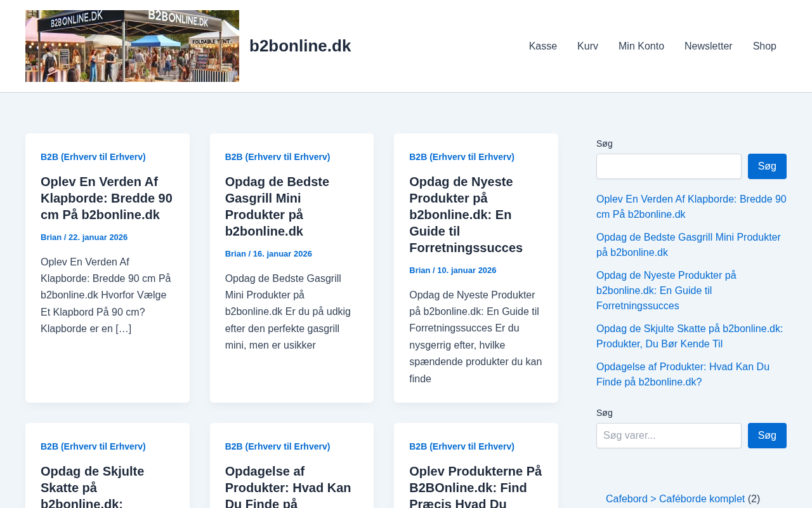Open the B2B category link above the Klapborde post
This screenshot has height=508, width=812.
point(93,157)
